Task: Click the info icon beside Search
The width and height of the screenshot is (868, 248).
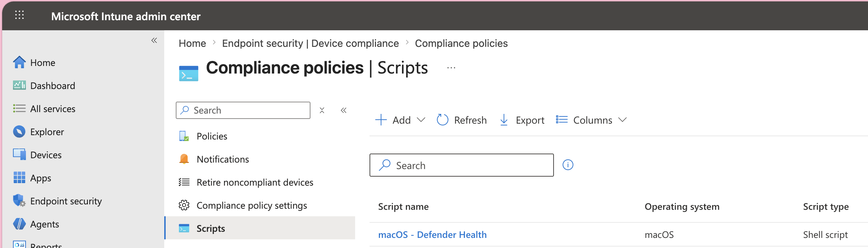Action: pos(568,165)
